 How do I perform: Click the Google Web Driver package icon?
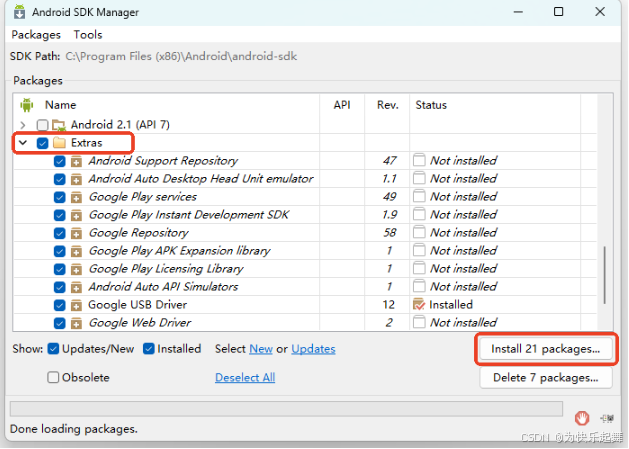pyautogui.click(x=76, y=323)
